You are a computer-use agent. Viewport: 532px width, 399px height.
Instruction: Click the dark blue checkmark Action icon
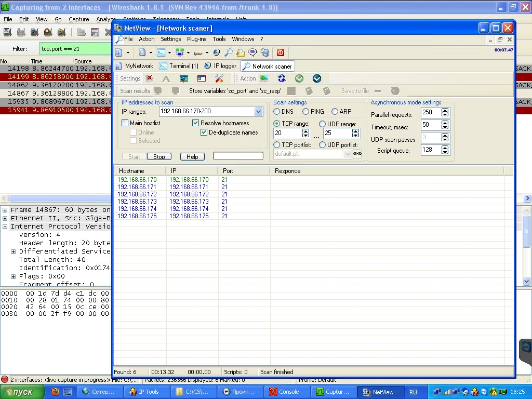click(317, 79)
